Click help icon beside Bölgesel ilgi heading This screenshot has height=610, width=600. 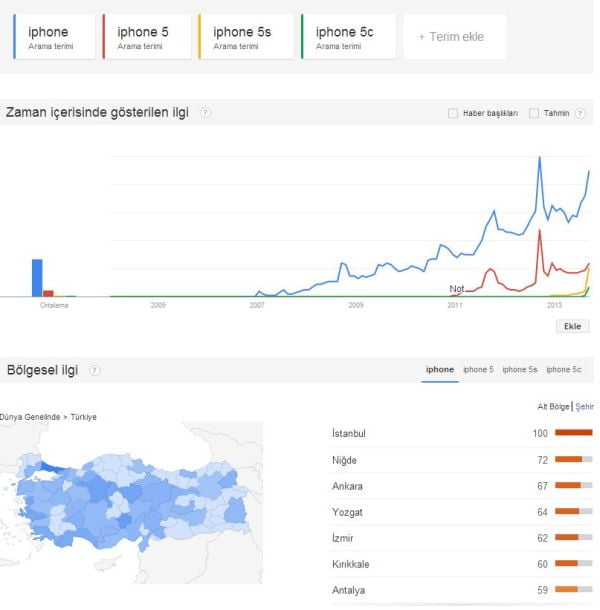point(95,370)
